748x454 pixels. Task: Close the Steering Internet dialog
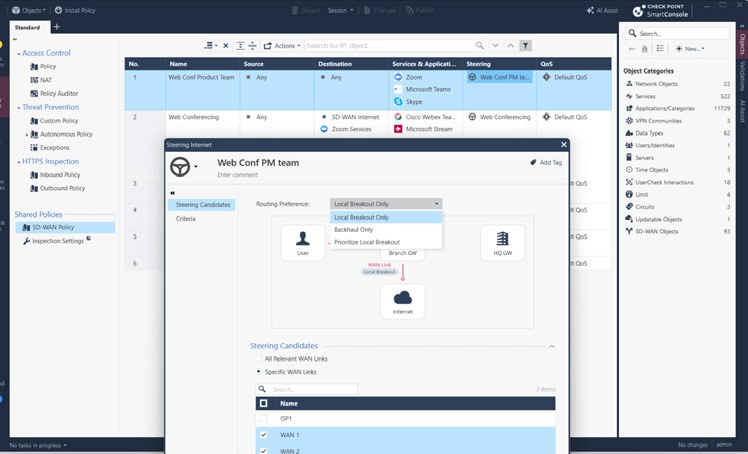point(563,144)
